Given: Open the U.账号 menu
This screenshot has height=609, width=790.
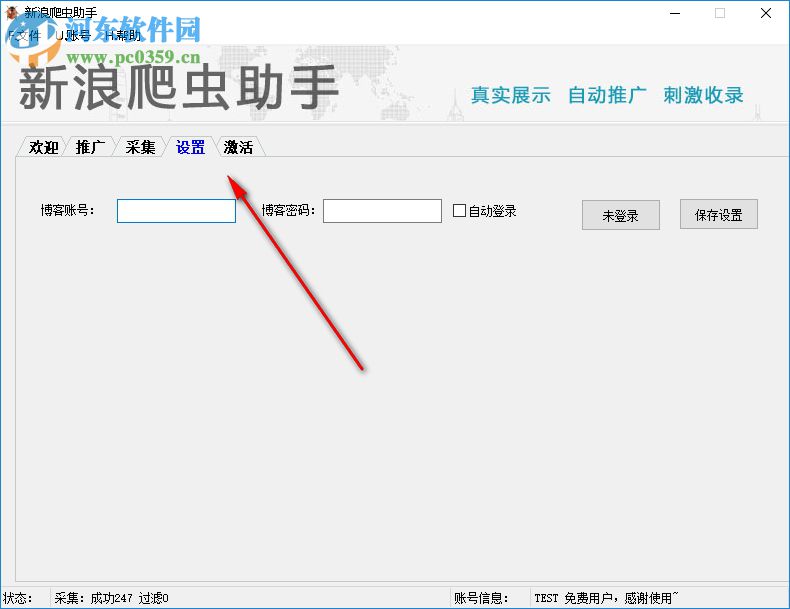Looking at the screenshot, I should point(74,35).
